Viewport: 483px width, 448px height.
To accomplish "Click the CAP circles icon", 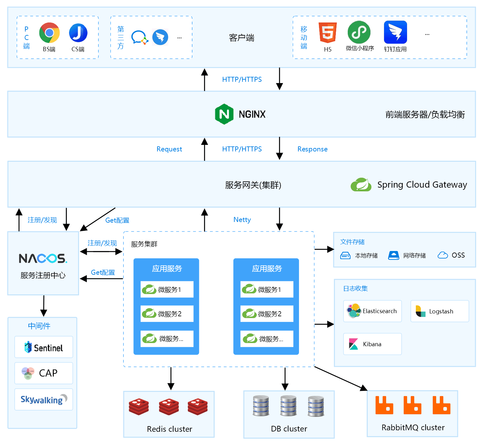I will pyautogui.click(x=28, y=373).
